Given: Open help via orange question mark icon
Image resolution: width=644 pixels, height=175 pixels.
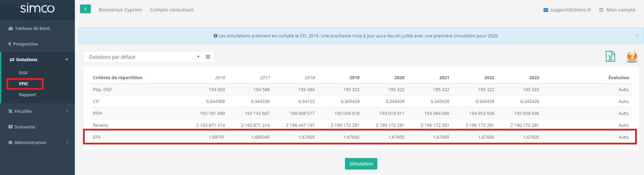Looking at the screenshot, I should pyautogui.click(x=632, y=56).
